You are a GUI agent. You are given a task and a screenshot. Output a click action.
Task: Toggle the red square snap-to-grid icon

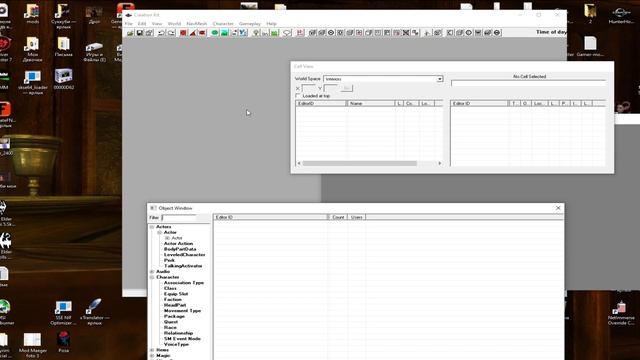click(183, 33)
